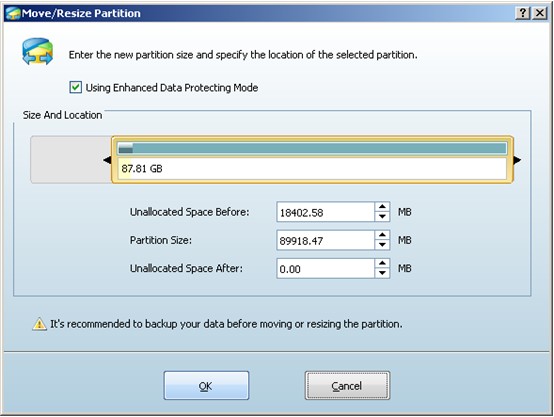Confirm changes with the OK button
Image resolution: width=554 pixels, height=417 pixels.
206,386
